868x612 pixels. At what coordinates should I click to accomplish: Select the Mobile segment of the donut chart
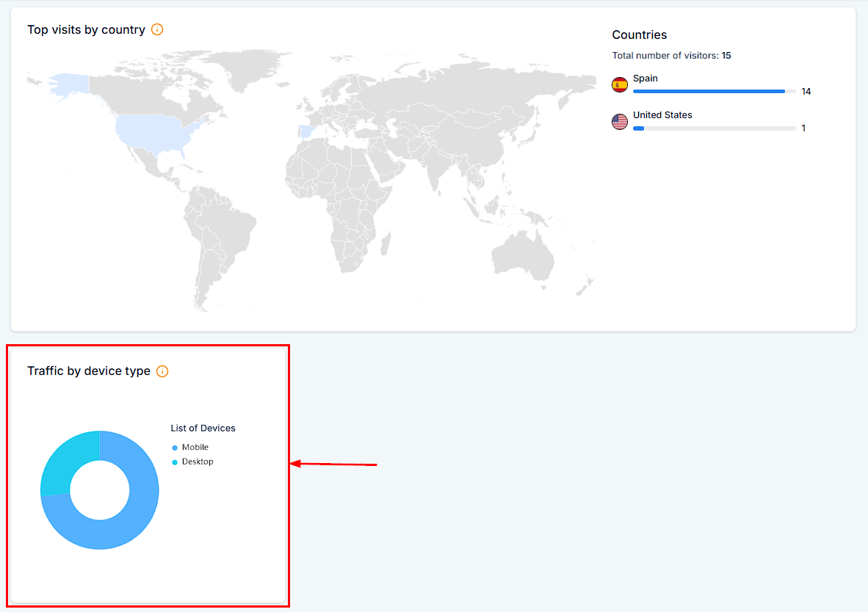[x=117, y=530]
